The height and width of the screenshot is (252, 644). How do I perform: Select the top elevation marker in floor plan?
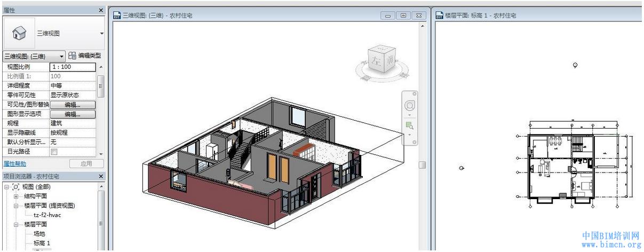pyautogui.click(x=575, y=65)
